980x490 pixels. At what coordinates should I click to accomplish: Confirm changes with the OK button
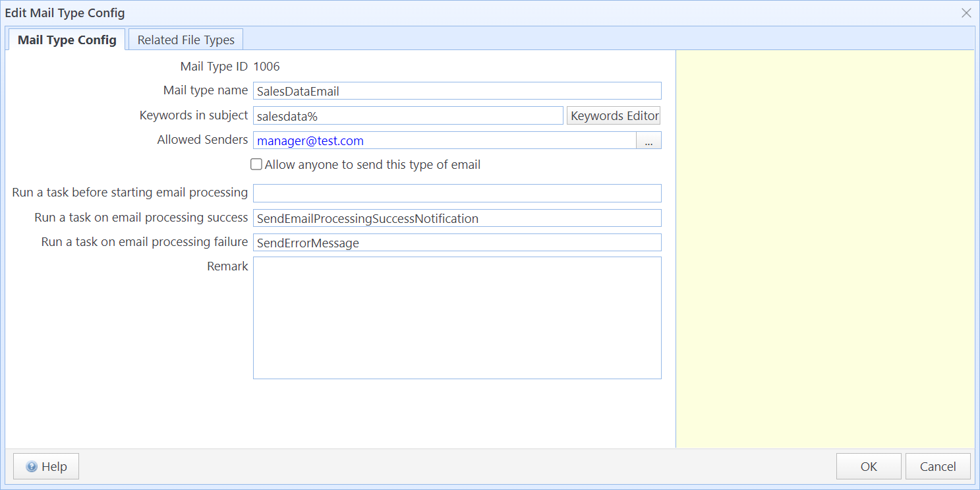868,466
